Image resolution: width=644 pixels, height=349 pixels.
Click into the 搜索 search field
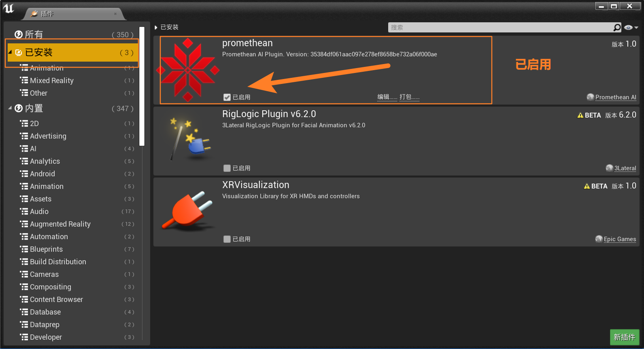click(501, 28)
